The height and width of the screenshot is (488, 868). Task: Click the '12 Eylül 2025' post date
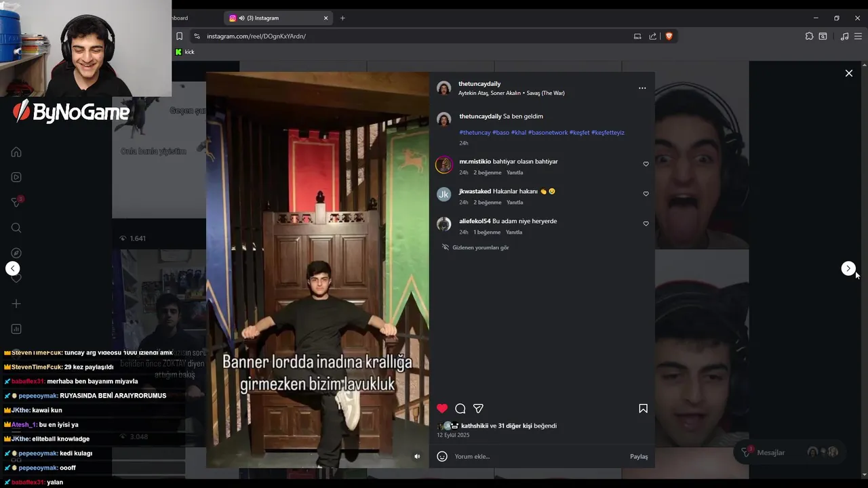[x=453, y=435]
